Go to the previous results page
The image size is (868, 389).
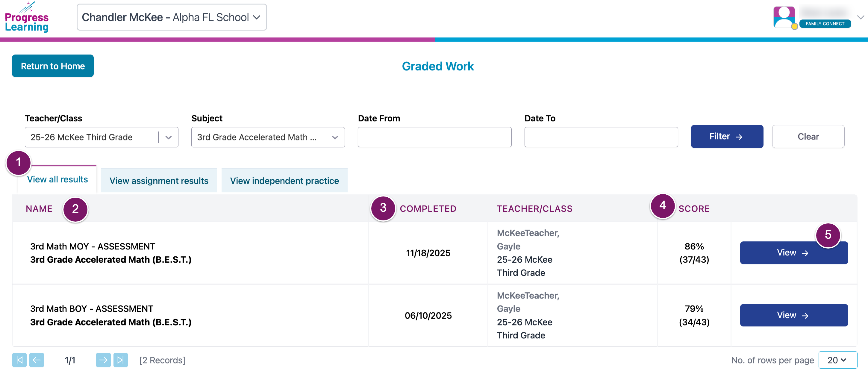tap(37, 360)
